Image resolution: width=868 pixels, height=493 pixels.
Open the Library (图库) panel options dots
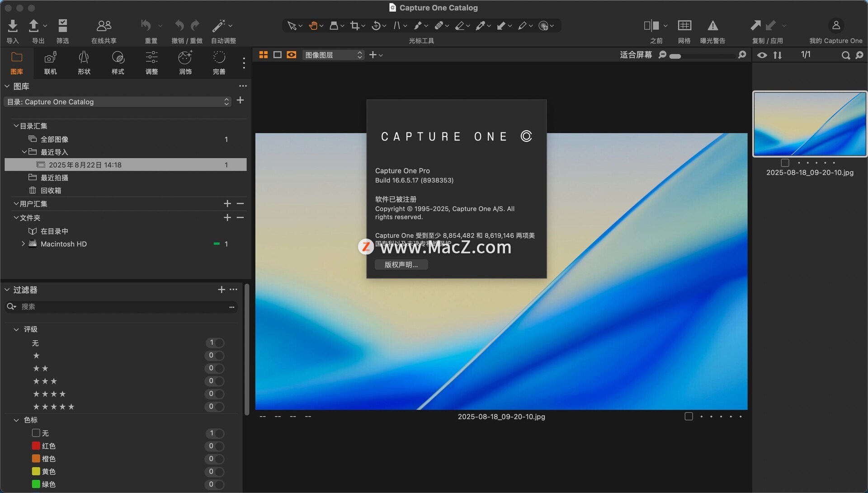click(x=243, y=86)
